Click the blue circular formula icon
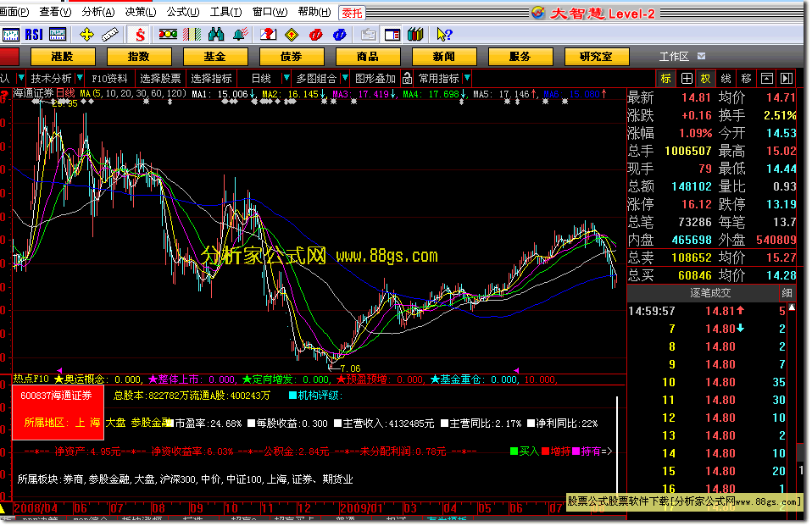Viewport: 812px width, 526px height. 340,35
